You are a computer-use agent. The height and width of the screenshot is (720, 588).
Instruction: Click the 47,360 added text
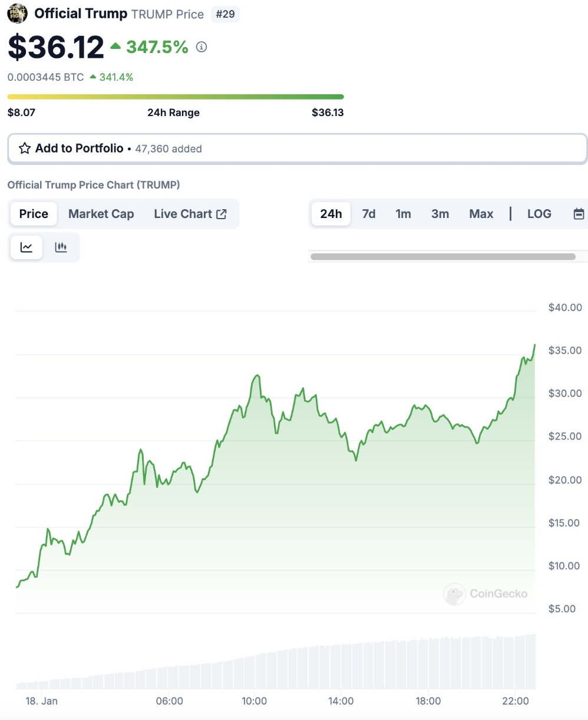pos(169,149)
